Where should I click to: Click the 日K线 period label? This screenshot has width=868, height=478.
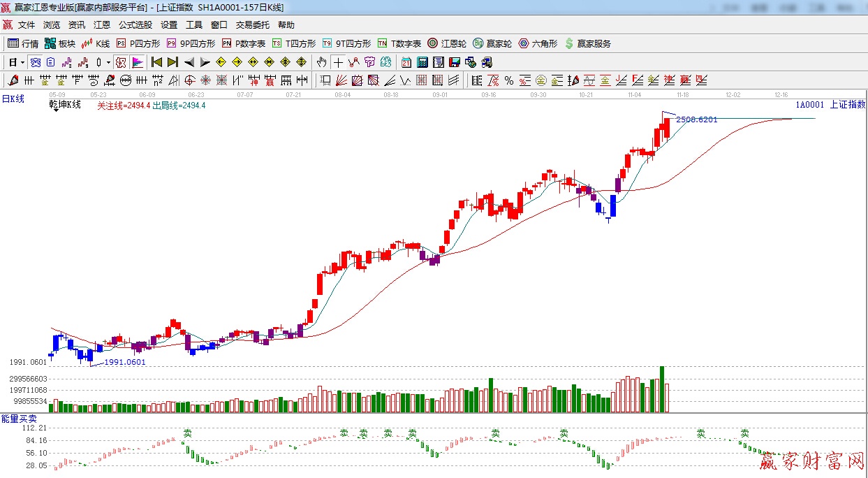[x=13, y=99]
